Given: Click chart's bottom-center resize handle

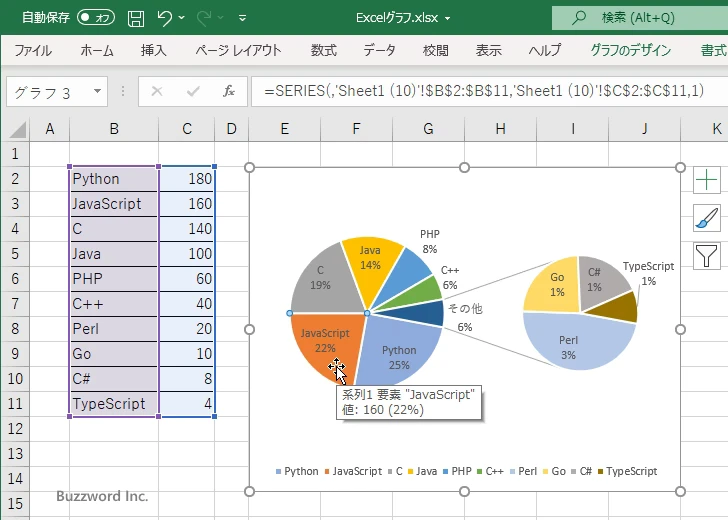Looking at the screenshot, I should [x=464, y=491].
